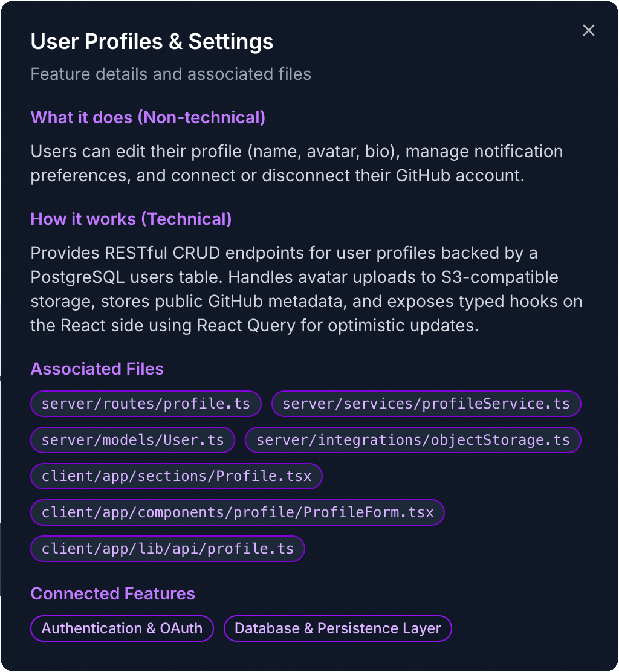Open the Authentication & OAuth connected feature
The width and height of the screenshot is (619, 672).
[122, 628]
